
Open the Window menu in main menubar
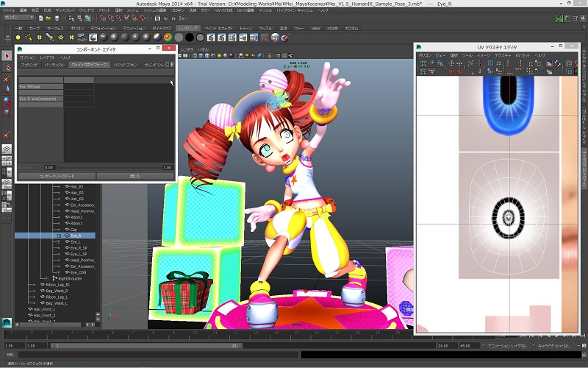87,10
